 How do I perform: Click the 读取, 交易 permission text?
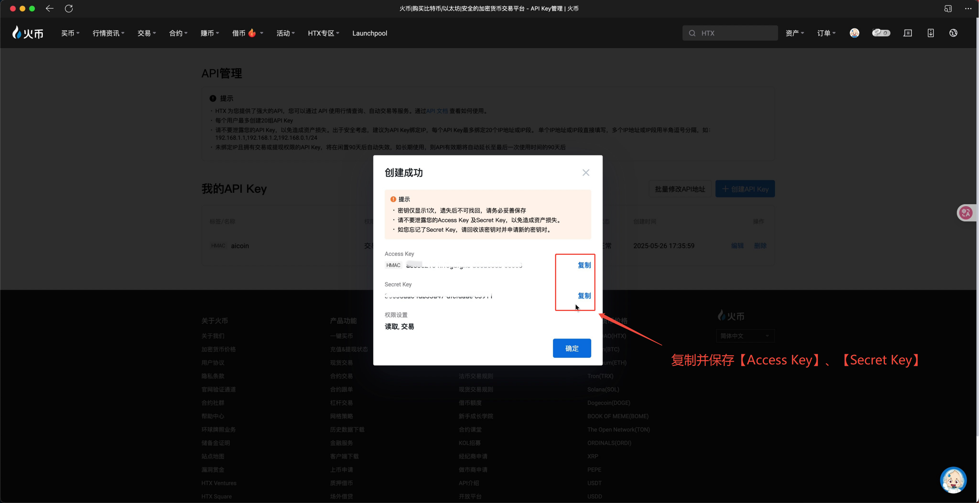pyautogui.click(x=399, y=327)
